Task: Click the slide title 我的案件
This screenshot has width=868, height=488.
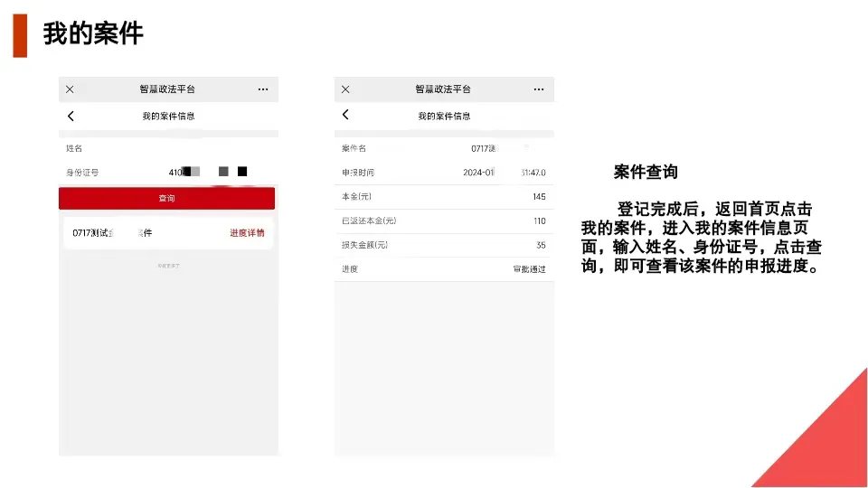Action: (x=93, y=34)
